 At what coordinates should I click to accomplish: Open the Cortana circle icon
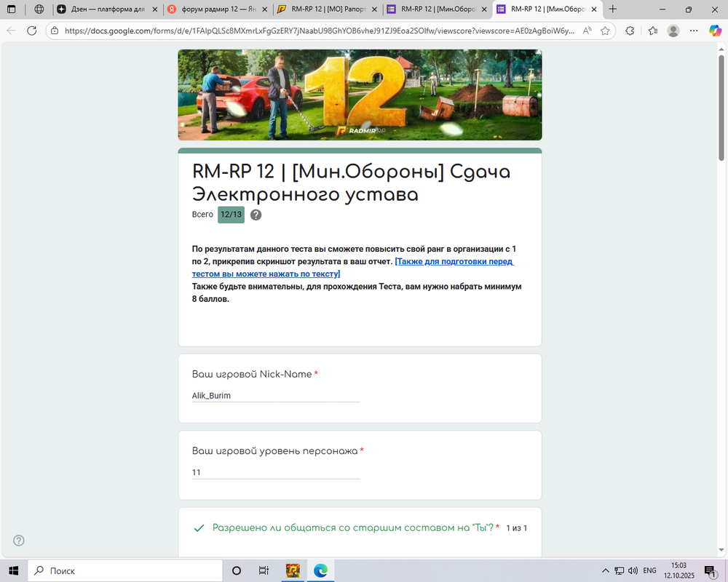(x=237, y=570)
